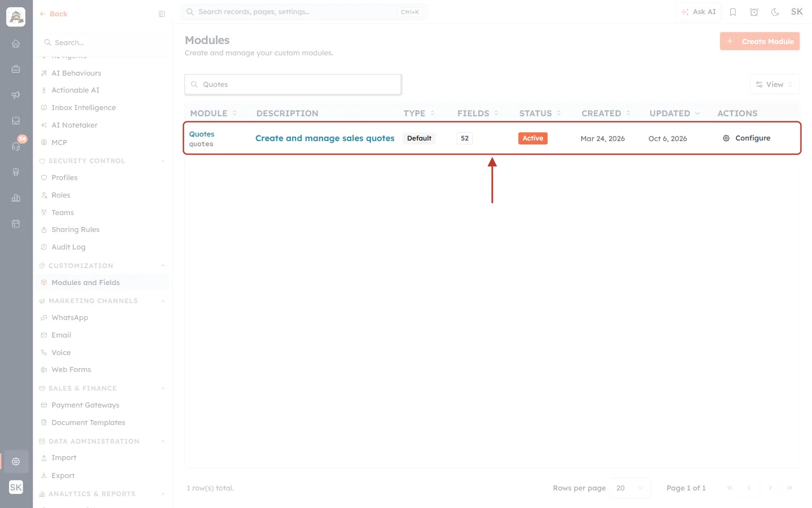Image resolution: width=812 pixels, height=508 pixels.
Task: Click the SK avatar at bottom left
Action: pyautogui.click(x=16, y=487)
